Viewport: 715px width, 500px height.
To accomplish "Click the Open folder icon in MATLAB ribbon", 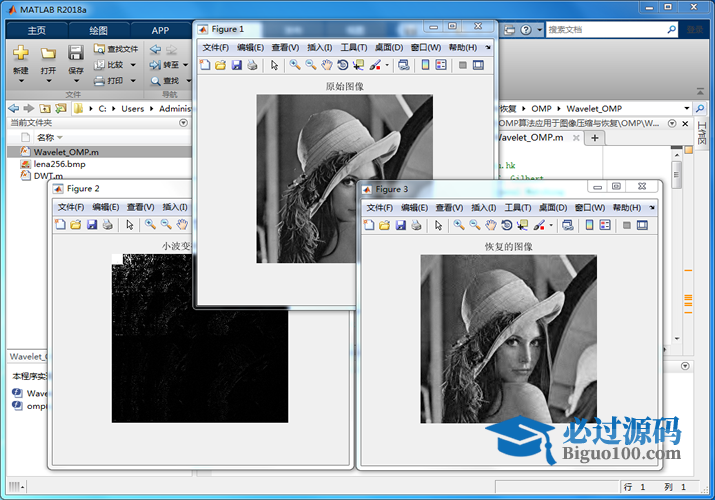I will tap(48, 53).
